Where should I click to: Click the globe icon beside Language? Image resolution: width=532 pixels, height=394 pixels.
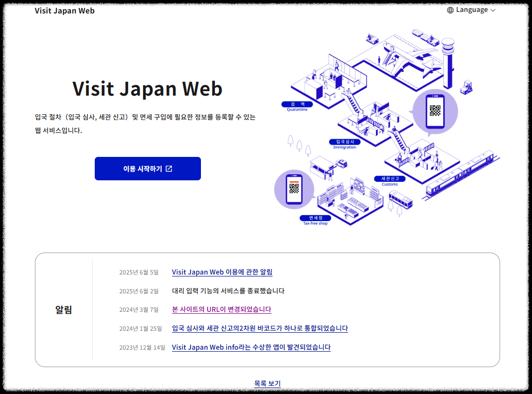[x=450, y=10]
